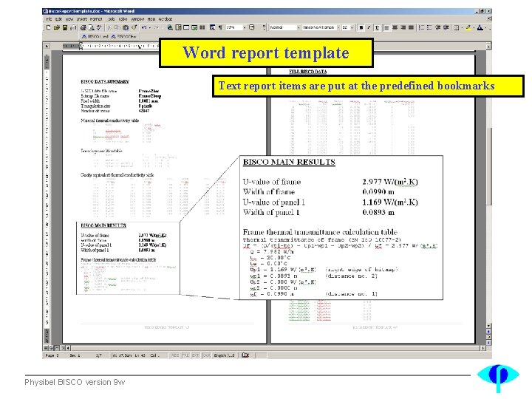Apply yellow highlight with the highlighter
The image size is (532, 399).
tap(468, 27)
